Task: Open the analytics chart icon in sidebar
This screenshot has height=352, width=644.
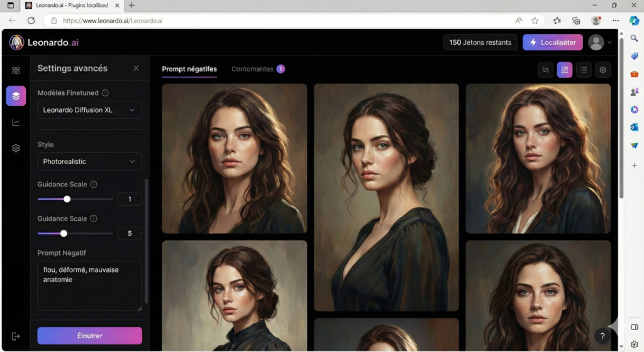Action: [x=16, y=122]
